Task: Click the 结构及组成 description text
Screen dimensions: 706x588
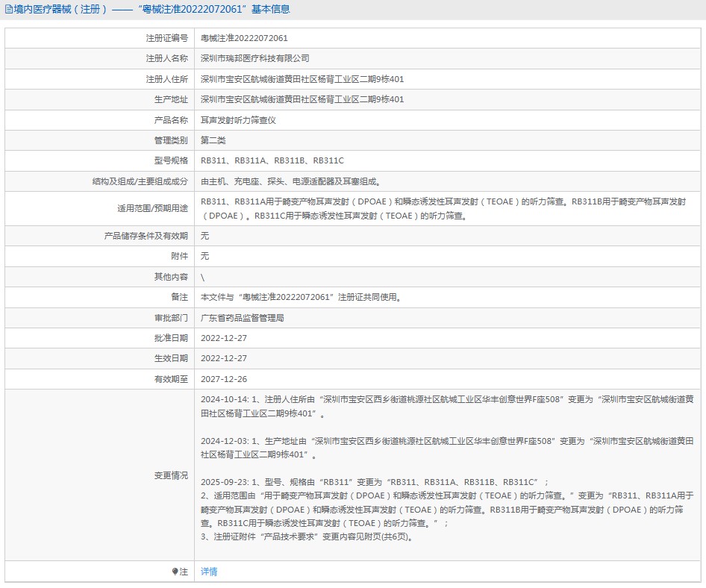Action: tap(290, 181)
